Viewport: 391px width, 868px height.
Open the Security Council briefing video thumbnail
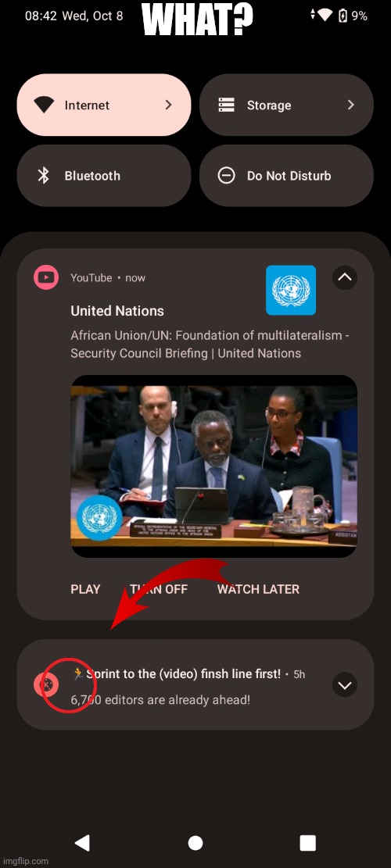tap(213, 466)
